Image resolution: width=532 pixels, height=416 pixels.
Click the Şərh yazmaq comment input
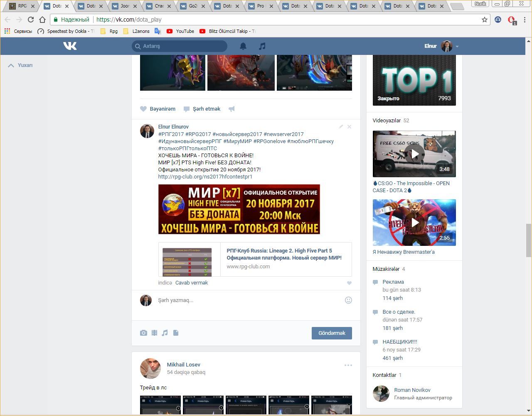pos(249,300)
